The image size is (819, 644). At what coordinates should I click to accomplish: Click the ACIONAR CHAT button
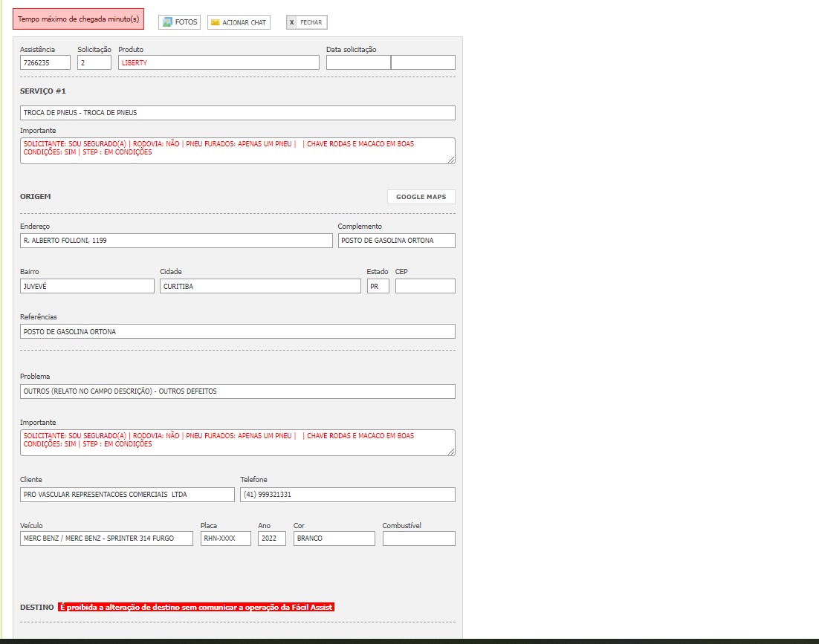pos(239,22)
